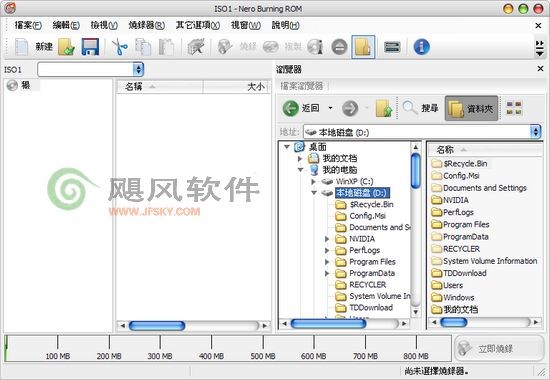Viewport: 550px width, 380px height.
Task: Click the Disc info CD icon
Action: click(315, 47)
